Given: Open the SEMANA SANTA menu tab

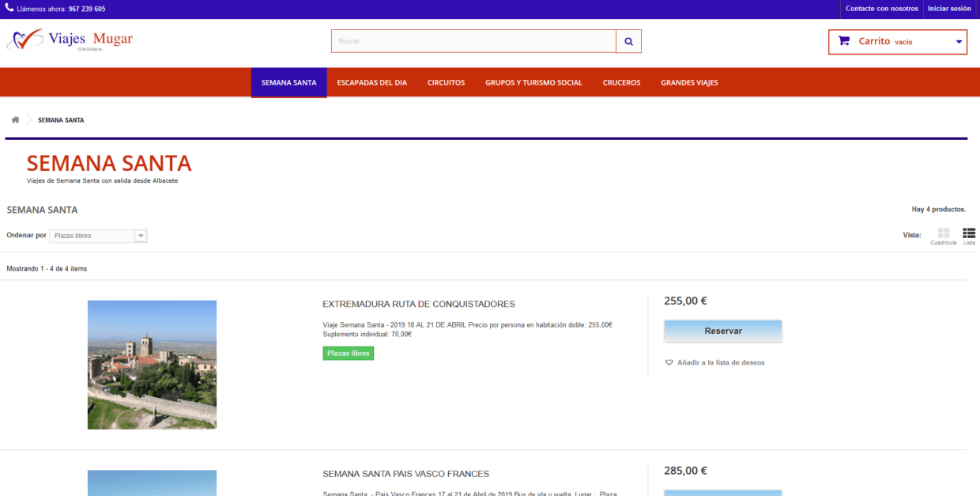Looking at the screenshot, I should coord(289,82).
